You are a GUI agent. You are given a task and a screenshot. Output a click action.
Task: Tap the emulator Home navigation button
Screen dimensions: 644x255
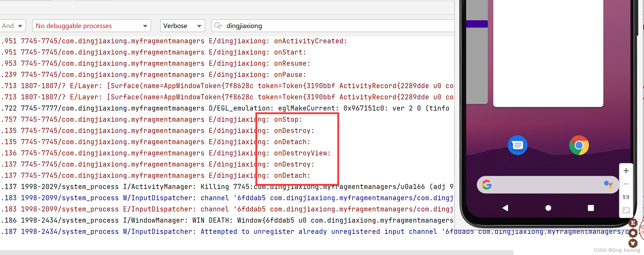[548, 208]
